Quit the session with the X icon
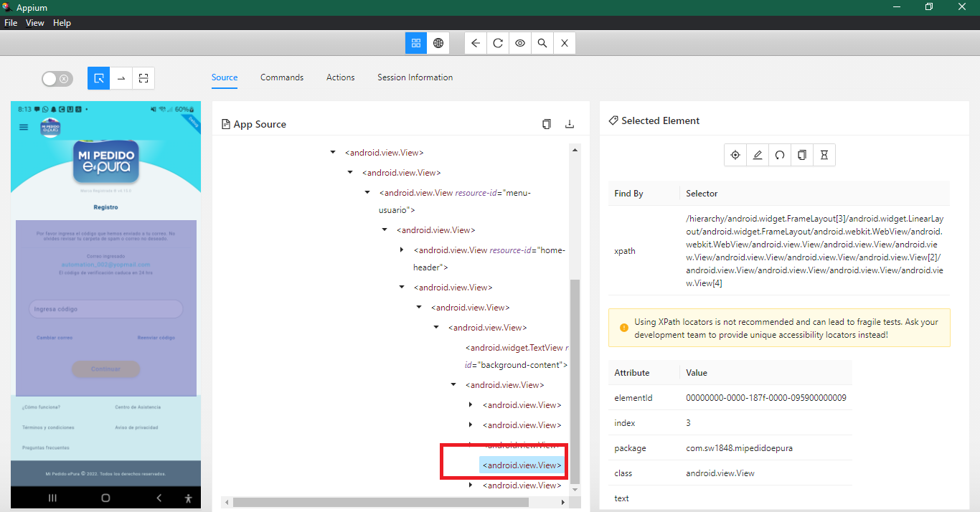The image size is (980, 512). click(564, 43)
